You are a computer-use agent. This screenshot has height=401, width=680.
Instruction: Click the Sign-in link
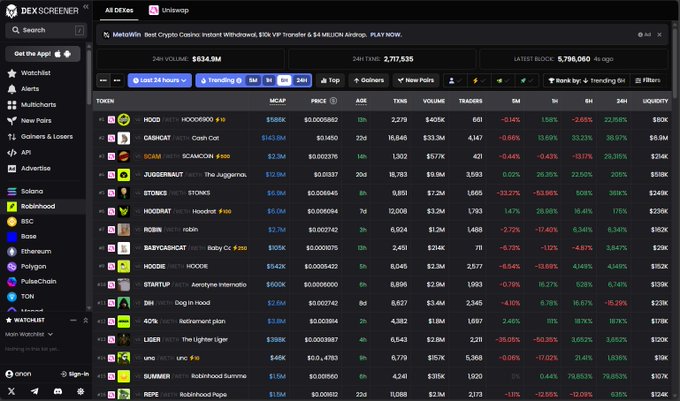(75, 374)
